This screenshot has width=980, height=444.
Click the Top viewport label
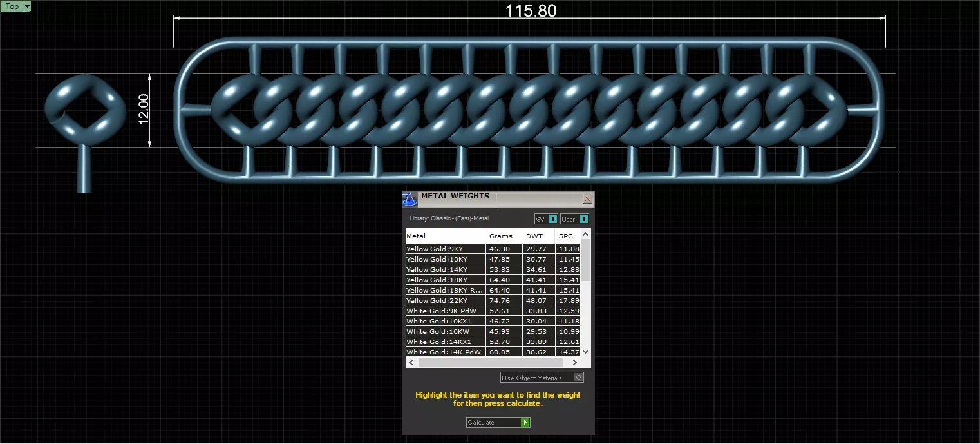(12, 6)
